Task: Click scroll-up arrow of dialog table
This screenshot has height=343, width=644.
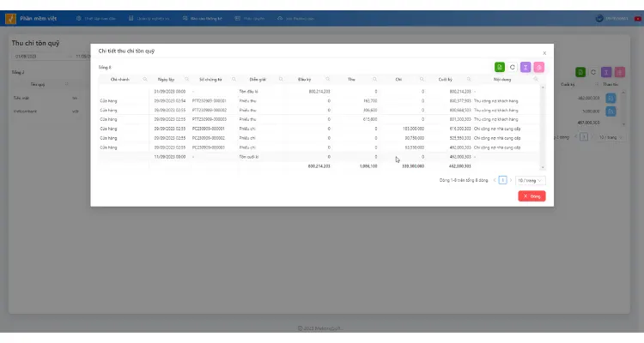Action: 543,87
